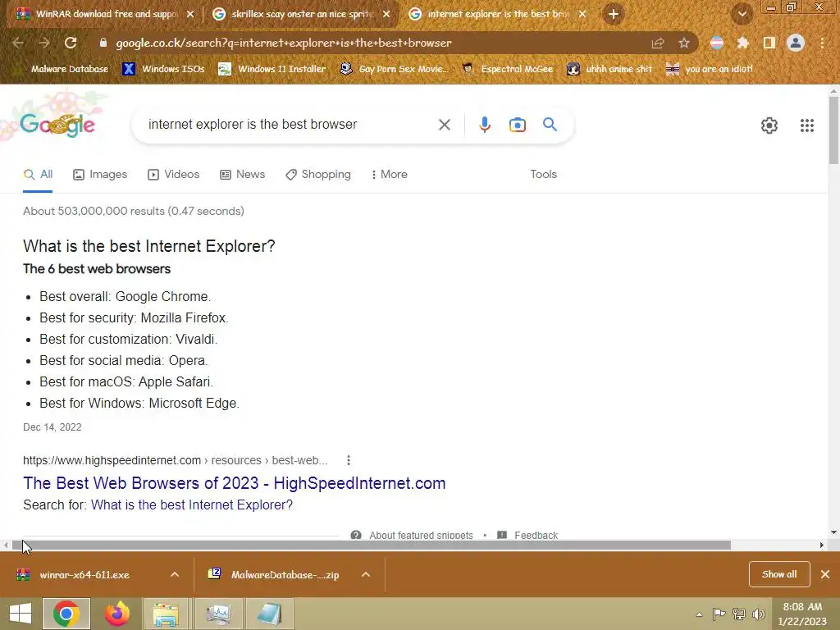Click the Google logo
Screen dimensions: 840x630
(x=57, y=125)
